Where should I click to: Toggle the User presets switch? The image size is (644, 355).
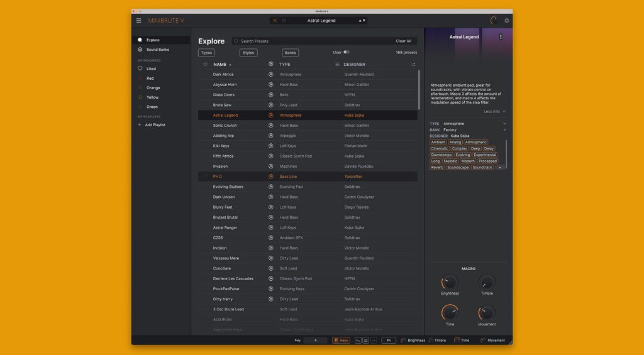pyautogui.click(x=347, y=52)
